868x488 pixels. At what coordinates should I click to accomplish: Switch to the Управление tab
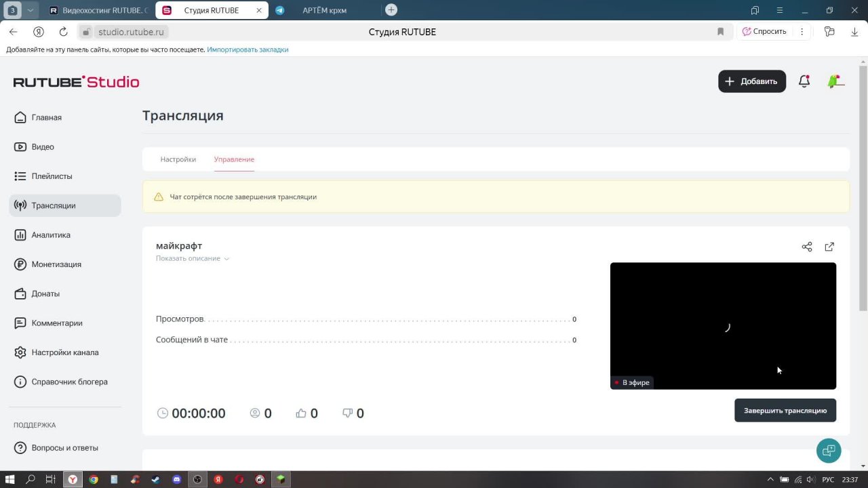click(234, 159)
